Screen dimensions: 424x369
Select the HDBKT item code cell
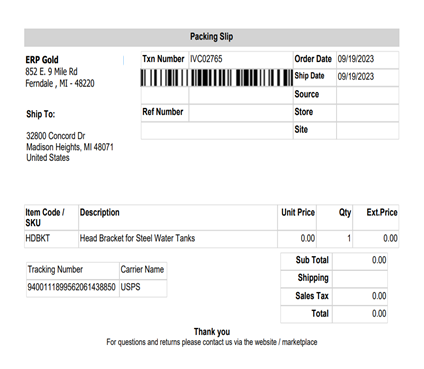click(51, 239)
